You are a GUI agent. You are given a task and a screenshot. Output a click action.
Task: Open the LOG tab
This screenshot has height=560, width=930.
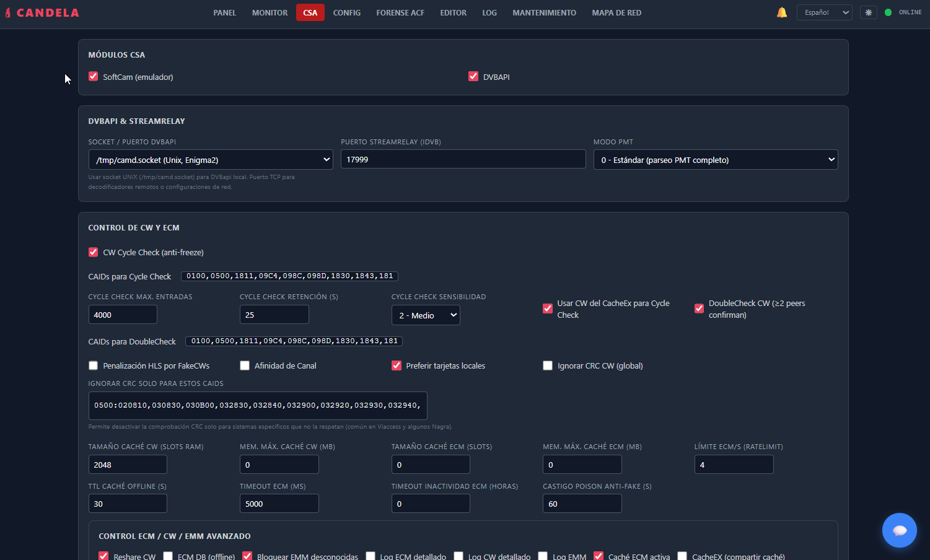[489, 12]
